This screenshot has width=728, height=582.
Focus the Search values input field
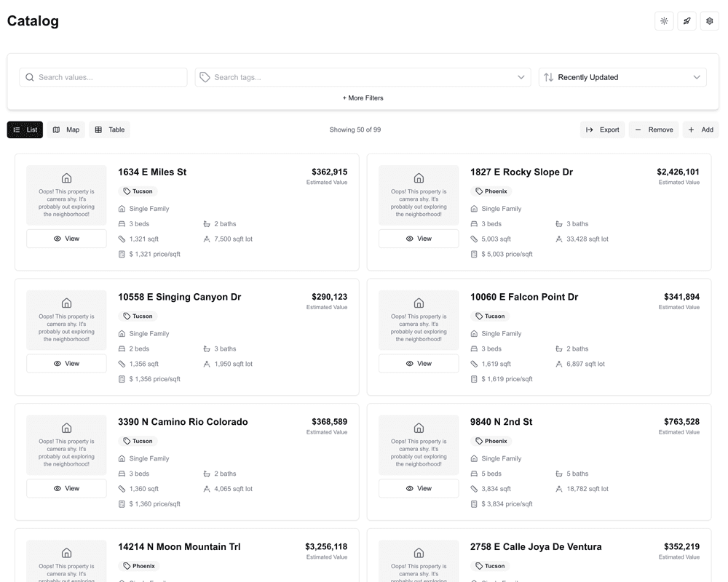(x=109, y=77)
